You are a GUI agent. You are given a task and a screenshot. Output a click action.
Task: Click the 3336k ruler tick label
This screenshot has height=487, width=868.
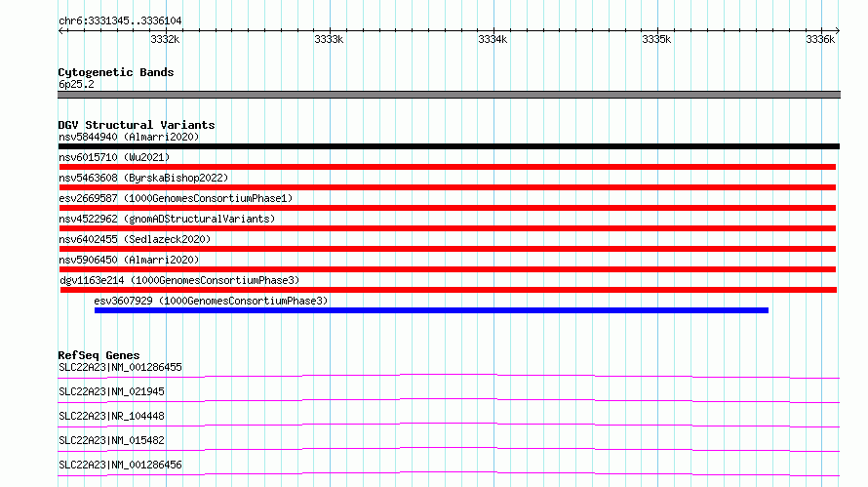(820, 39)
